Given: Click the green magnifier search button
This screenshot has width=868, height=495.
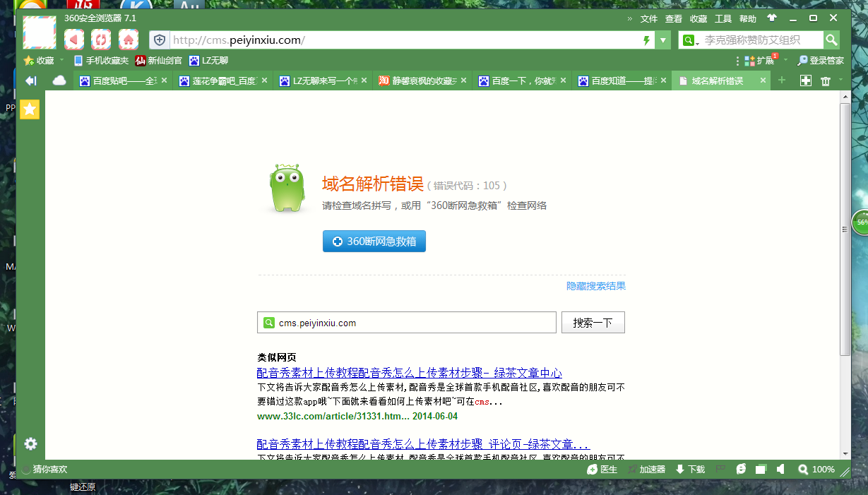Looking at the screenshot, I should tap(832, 40).
